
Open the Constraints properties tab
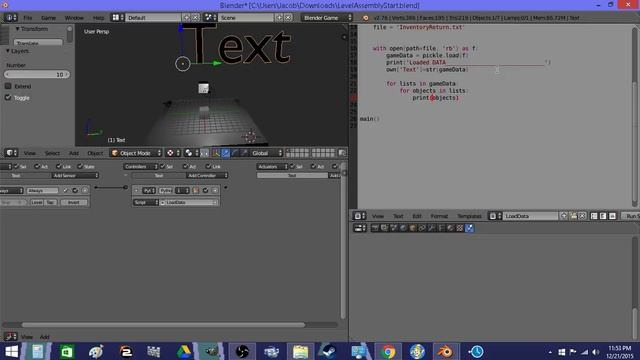[422, 228]
